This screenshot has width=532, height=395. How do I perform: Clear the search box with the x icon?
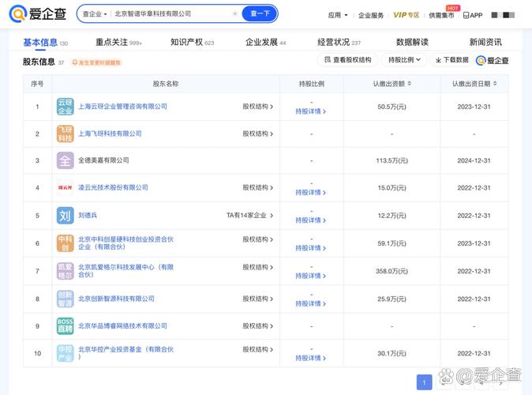pyautogui.click(x=234, y=14)
